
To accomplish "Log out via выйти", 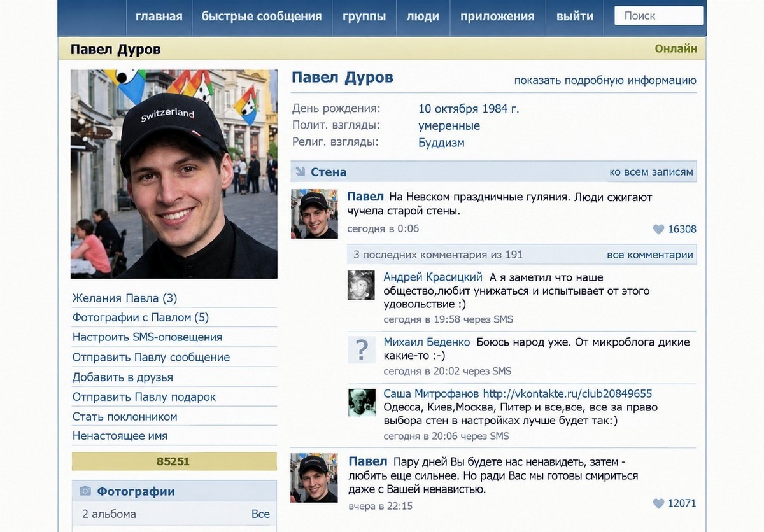I will pos(575,17).
